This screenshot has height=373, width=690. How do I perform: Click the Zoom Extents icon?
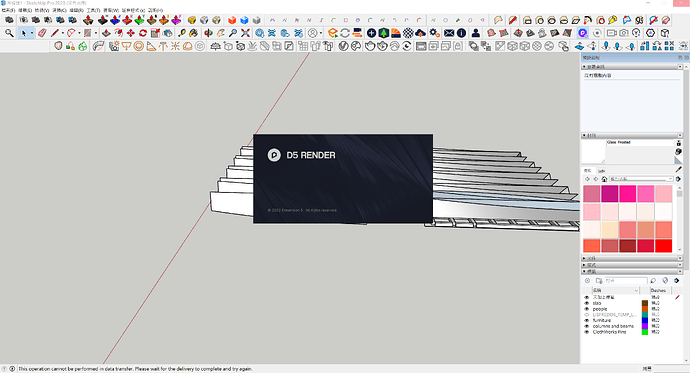click(246, 33)
